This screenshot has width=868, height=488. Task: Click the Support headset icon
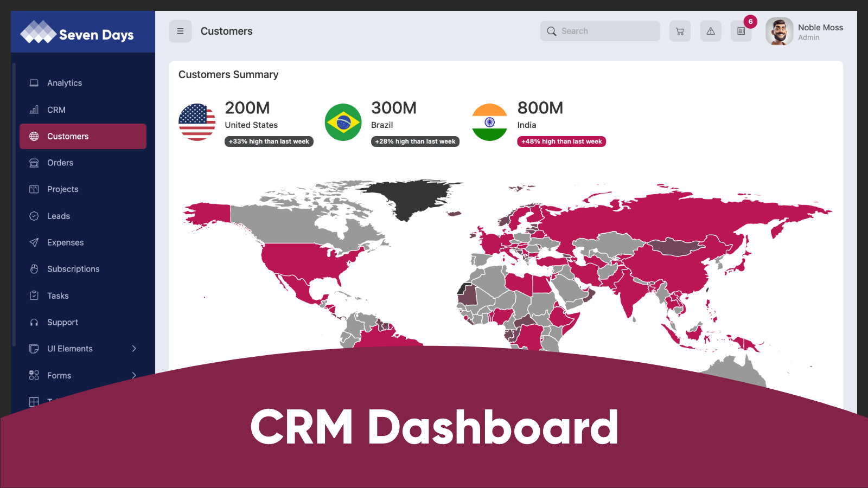34,322
